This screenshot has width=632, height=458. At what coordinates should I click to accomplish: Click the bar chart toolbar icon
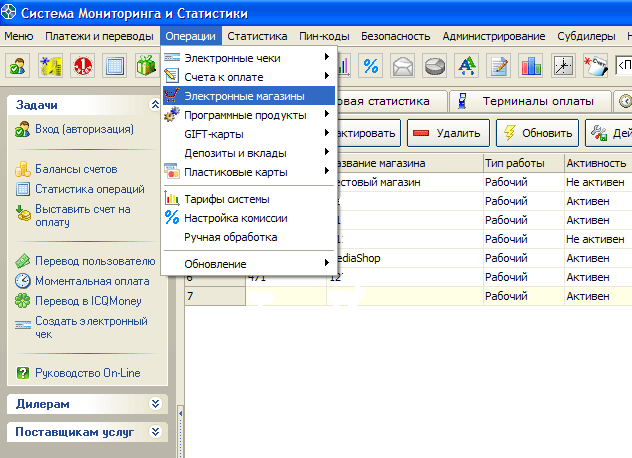(531, 66)
